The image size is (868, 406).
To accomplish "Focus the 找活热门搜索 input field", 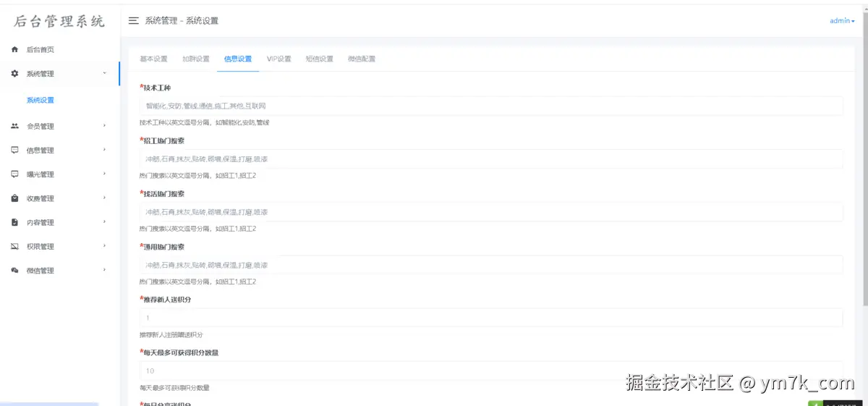I will (x=491, y=212).
